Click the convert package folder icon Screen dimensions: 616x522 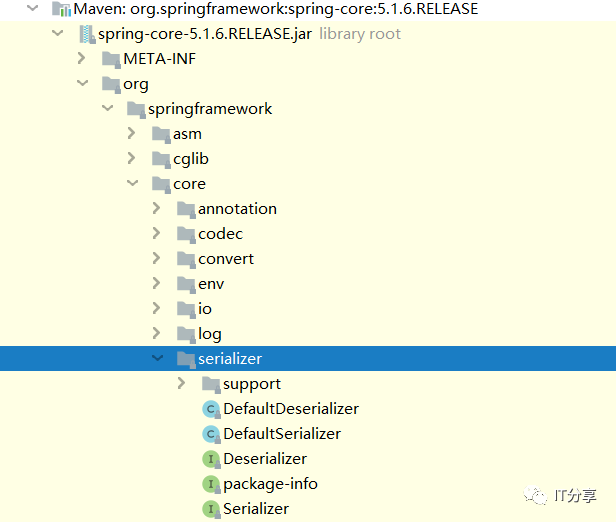click(x=186, y=259)
